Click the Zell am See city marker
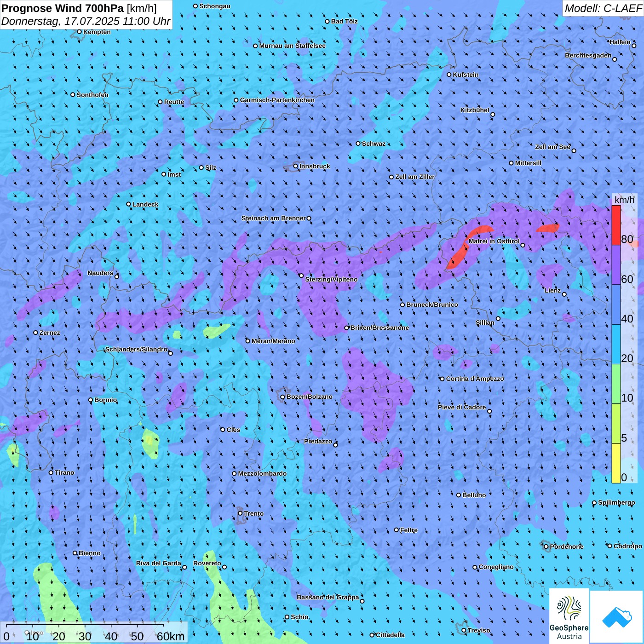644x644 pixels. coord(574,150)
